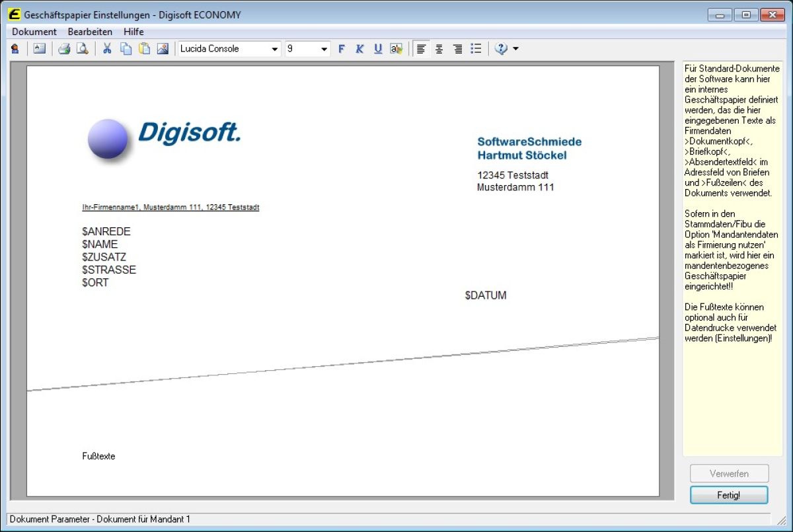Screen dimensions: 793x532
Task: Click the $ZUSATZ placeholder
Action: tap(104, 257)
